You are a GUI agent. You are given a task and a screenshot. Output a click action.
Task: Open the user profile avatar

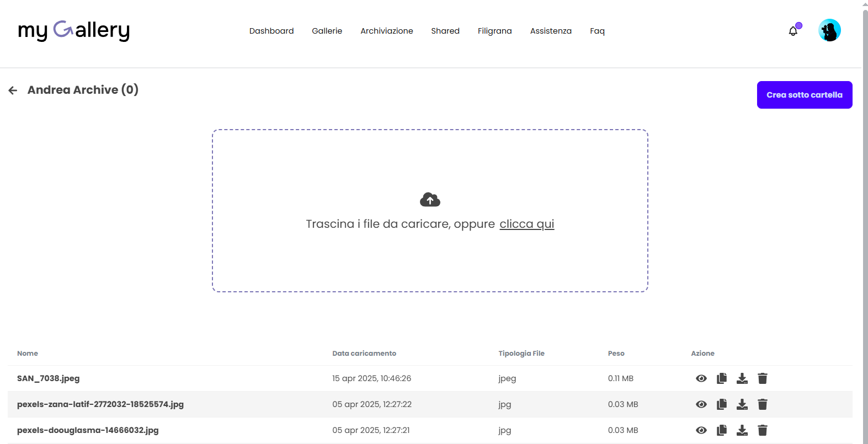tap(829, 30)
